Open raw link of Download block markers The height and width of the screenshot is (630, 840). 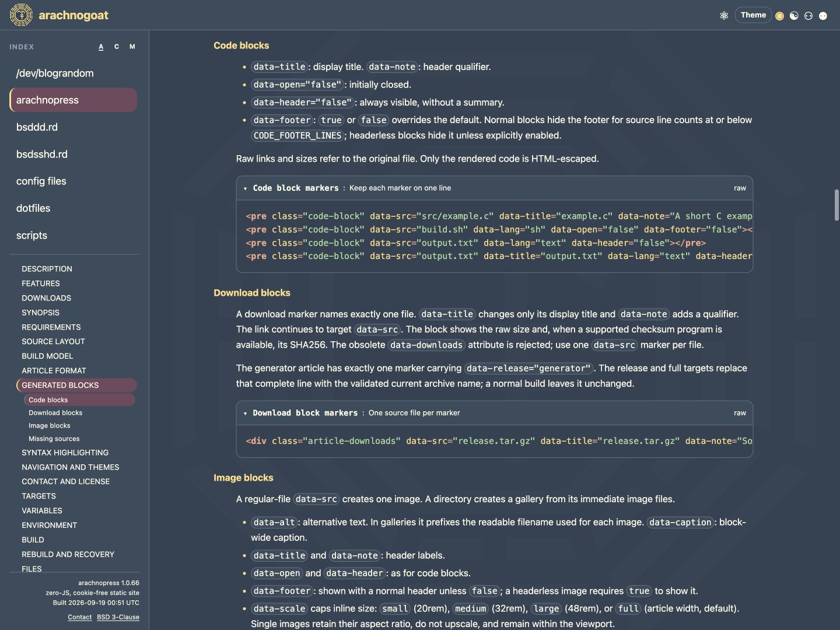pyautogui.click(x=740, y=413)
